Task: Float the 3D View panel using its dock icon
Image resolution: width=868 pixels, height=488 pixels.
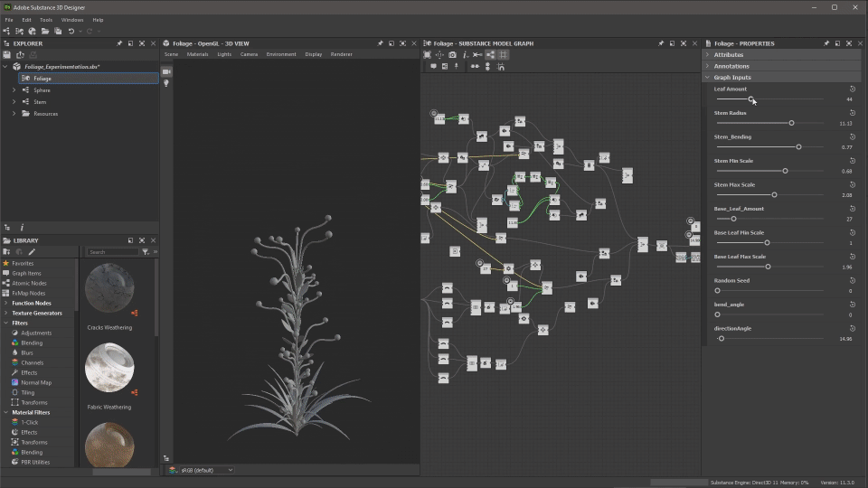Action: [x=392, y=43]
